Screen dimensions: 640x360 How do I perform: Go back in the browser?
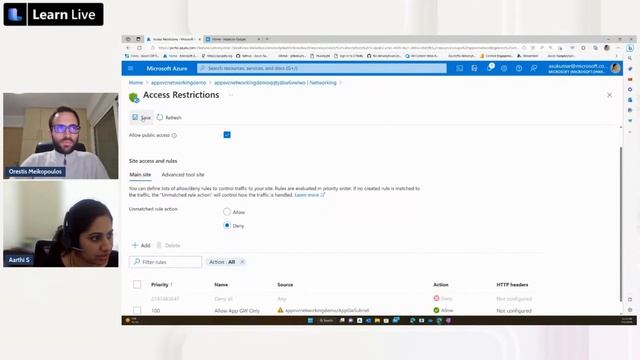tap(128, 48)
